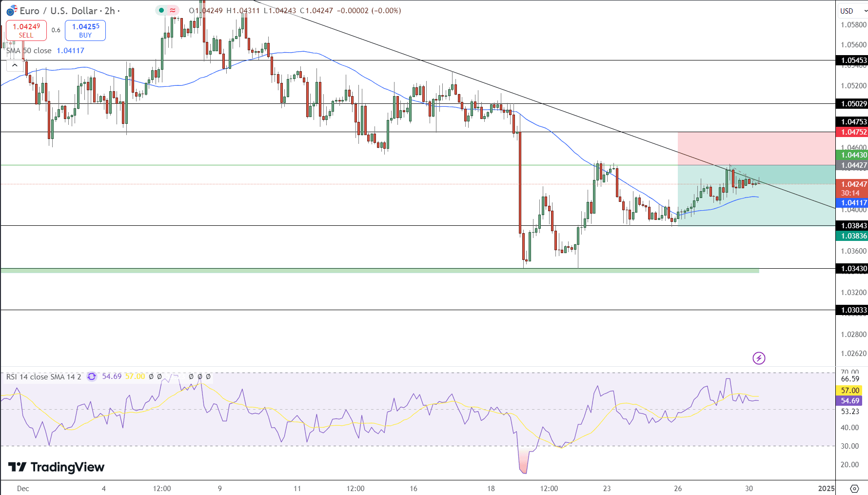Click the green market open status dot
The width and height of the screenshot is (868, 495).
coord(161,10)
